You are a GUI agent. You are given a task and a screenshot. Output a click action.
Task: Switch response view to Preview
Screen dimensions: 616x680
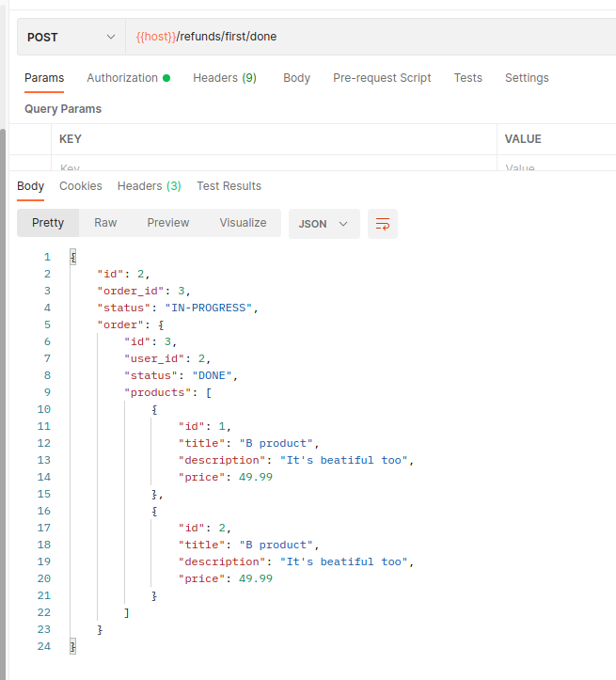[x=168, y=223]
